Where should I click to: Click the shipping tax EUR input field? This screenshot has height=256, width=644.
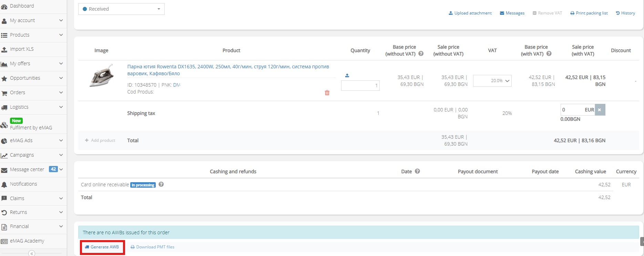click(x=578, y=110)
